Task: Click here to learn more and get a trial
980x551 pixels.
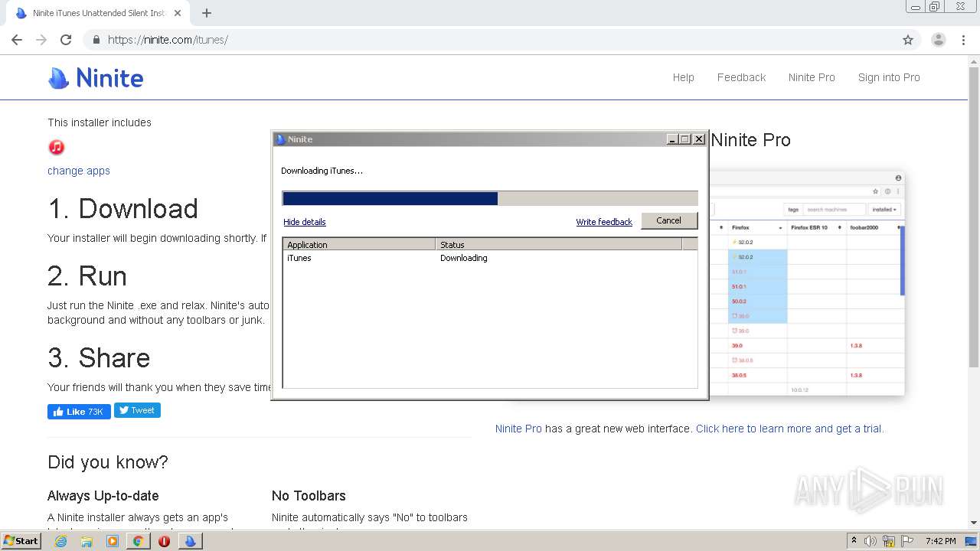Action: tap(789, 429)
